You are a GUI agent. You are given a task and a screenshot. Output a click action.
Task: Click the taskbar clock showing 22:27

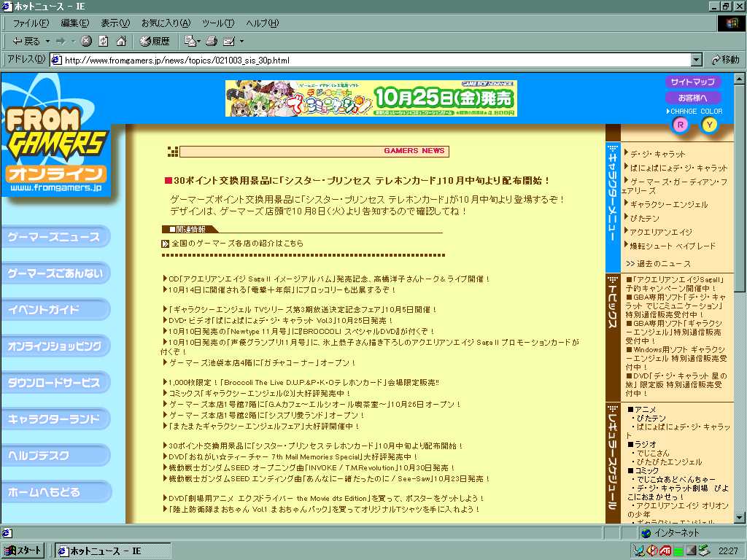pos(727,551)
